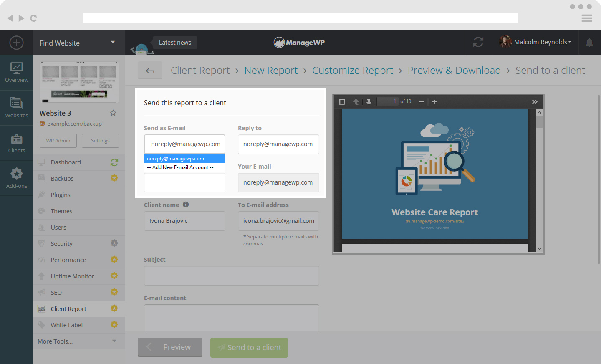Zoom in the PDF preview
The image size is (601, 364).
(x=434, y=101)
